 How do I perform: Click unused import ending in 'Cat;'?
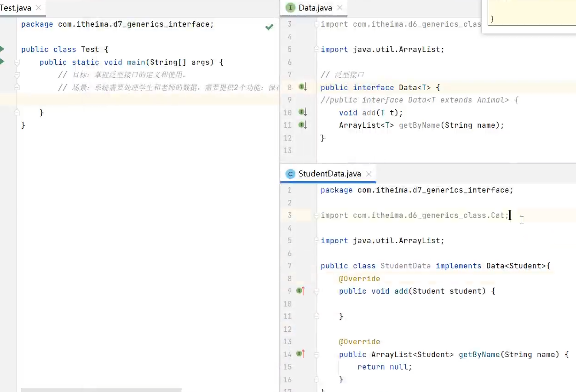tap(415, 215)
